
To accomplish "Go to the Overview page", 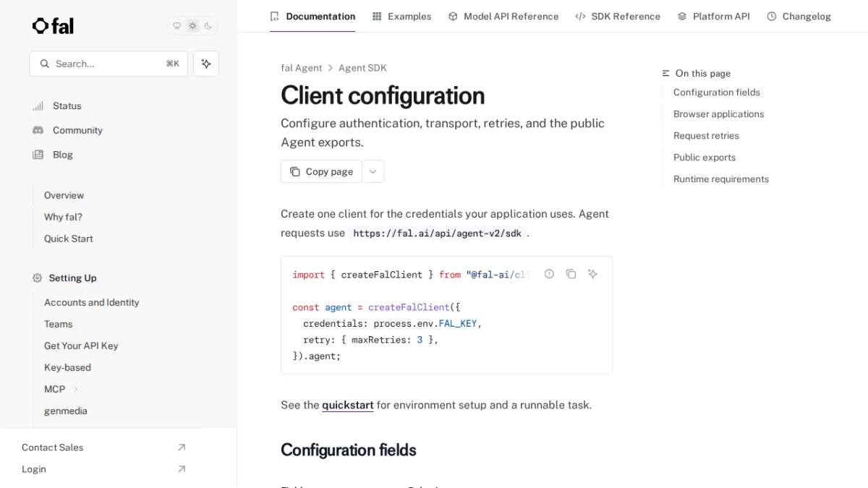I will click(x=64, y=195).
